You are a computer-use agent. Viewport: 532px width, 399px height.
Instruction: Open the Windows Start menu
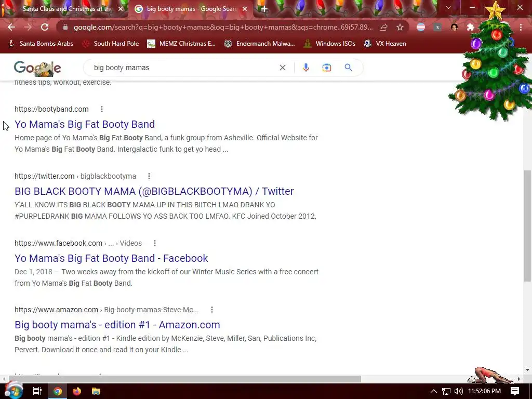pyautogui.click(x=14, y=391)
